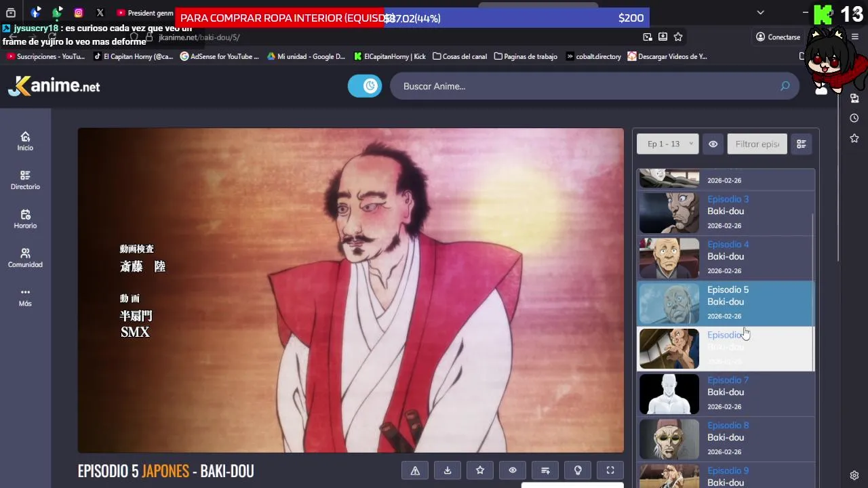Image resolution: width=868 pixels, height=488 pixels.
Task: Open AdSense for YouTube bookmark
Action: click(x=220, y=56)
